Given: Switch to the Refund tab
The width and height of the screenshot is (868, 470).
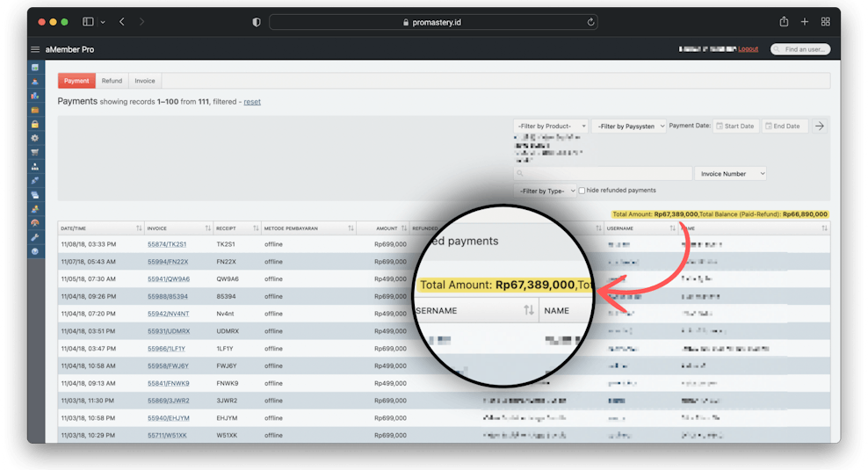Looking at the screenshot, I should 112,81.
